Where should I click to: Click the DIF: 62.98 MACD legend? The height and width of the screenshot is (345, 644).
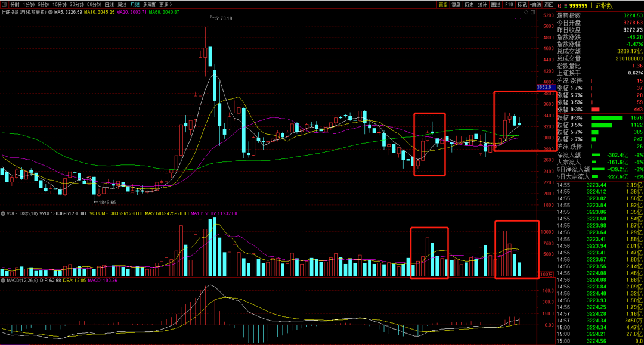coord(50,281)
